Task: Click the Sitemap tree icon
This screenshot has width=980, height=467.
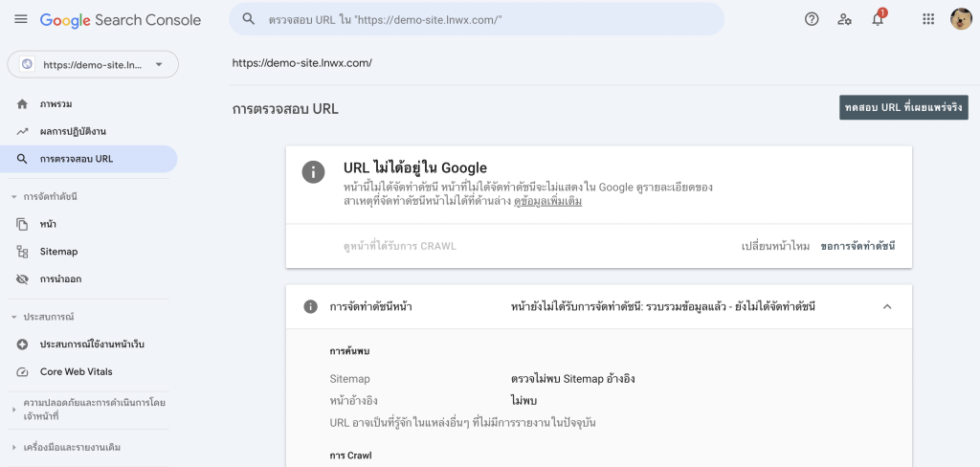Action: tap(23, 252)
